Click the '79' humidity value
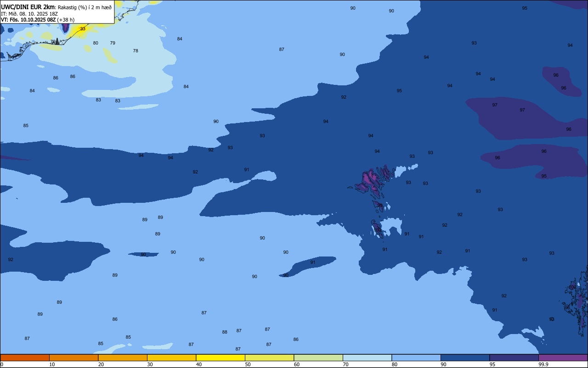 coord(113,43)
